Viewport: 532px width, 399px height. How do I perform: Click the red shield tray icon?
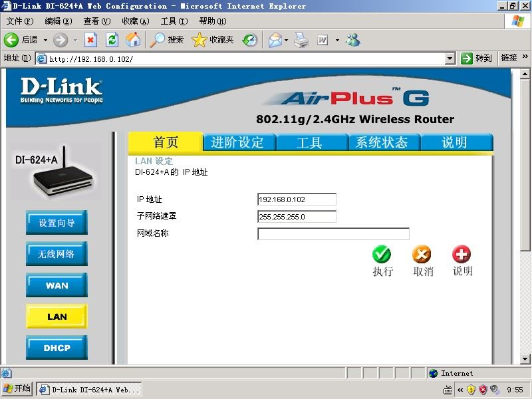pos(483,390)
